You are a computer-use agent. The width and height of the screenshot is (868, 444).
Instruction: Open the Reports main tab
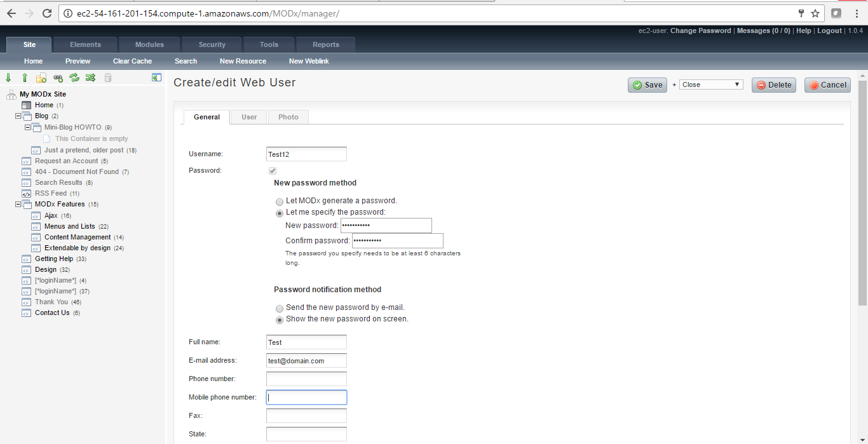(x=325, y=44)
